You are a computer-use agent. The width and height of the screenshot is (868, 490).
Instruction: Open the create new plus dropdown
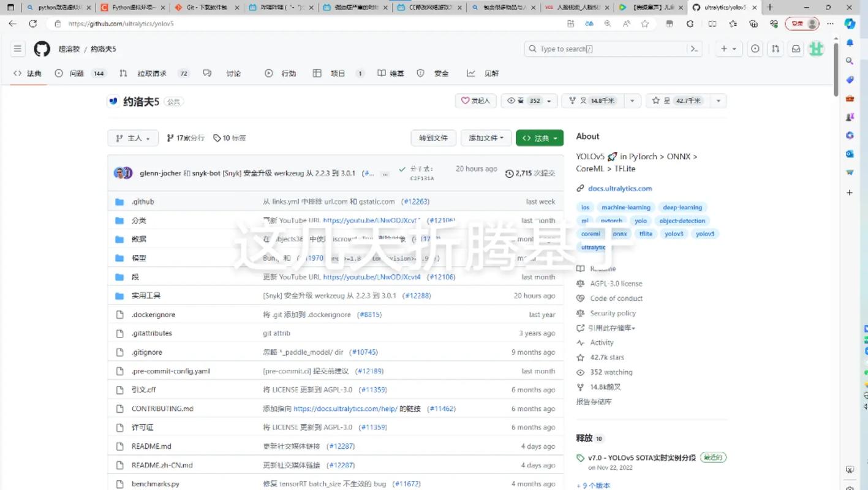click(728, 49)
